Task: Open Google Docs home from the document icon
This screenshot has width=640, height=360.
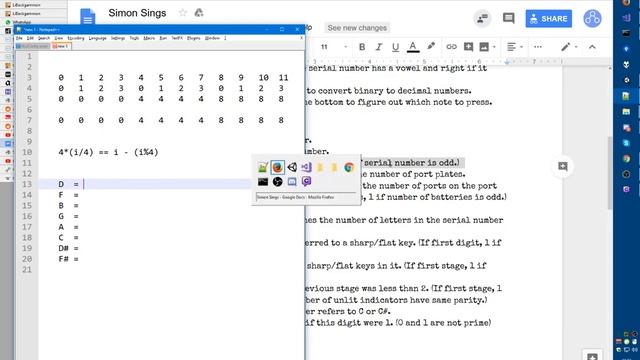Action: [x=87, y=17]
